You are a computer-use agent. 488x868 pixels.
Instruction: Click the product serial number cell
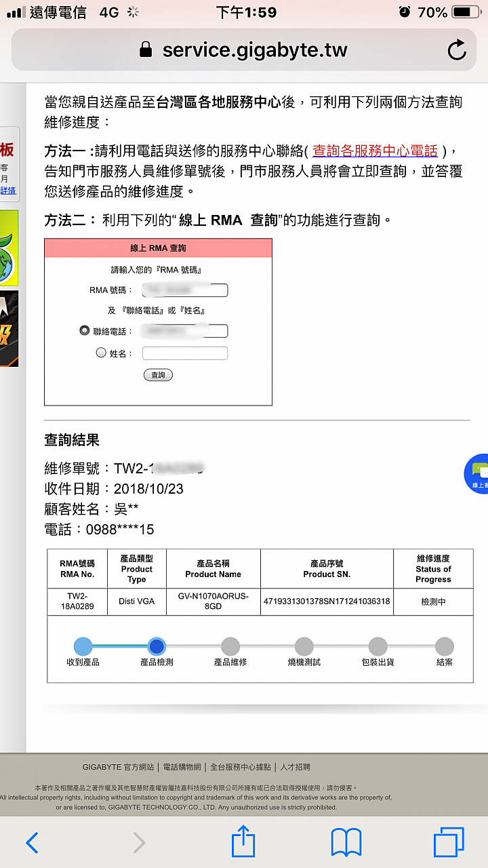[327, 601]
